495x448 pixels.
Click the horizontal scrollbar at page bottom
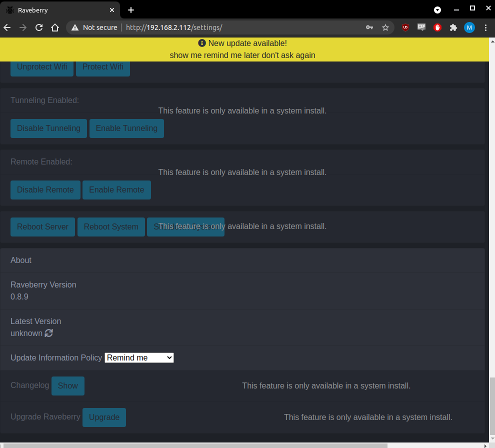click(x=195, y=445)
